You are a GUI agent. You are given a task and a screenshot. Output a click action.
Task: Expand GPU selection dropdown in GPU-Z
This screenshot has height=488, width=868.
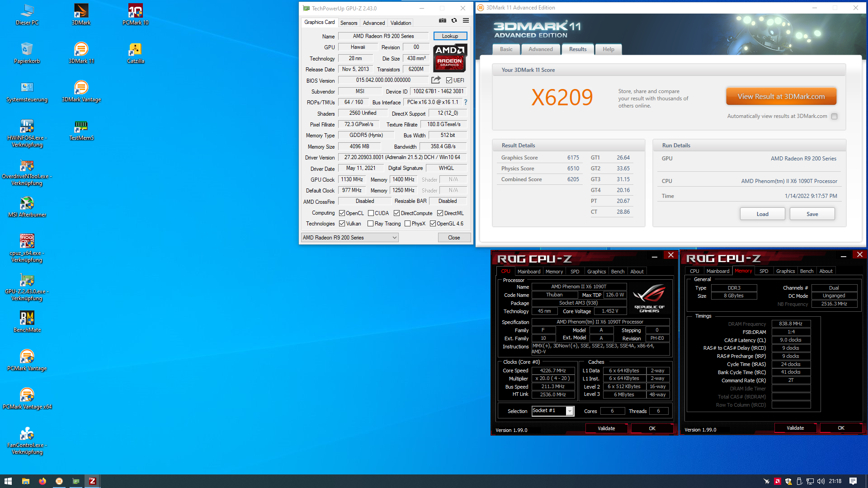394,238
